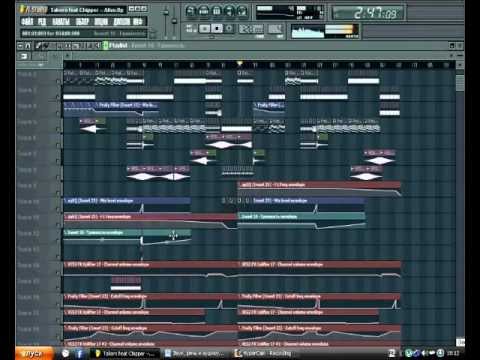Screen dimensions: 480x360
Task: Mute Track 9 in the playlist
Action: (59, 193)
